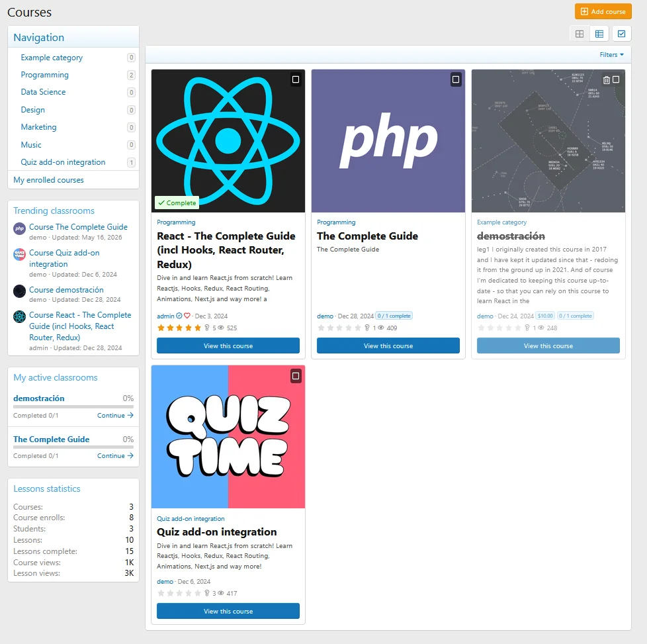Open Quiz add-on integration navigation category
Screen dimensions: 647x644
[x=63, y=162]
